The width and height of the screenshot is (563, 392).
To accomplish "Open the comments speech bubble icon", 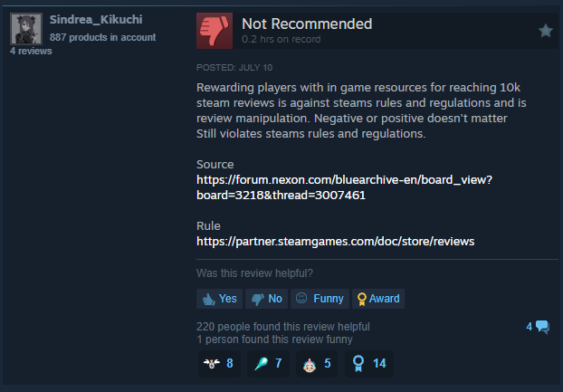I will (x=542, y=327).
